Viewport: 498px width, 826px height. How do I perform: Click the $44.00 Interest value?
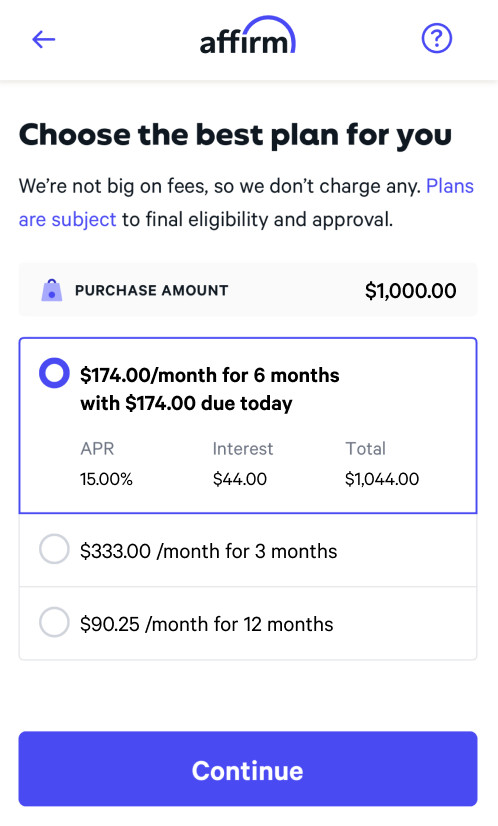(240, 479)
